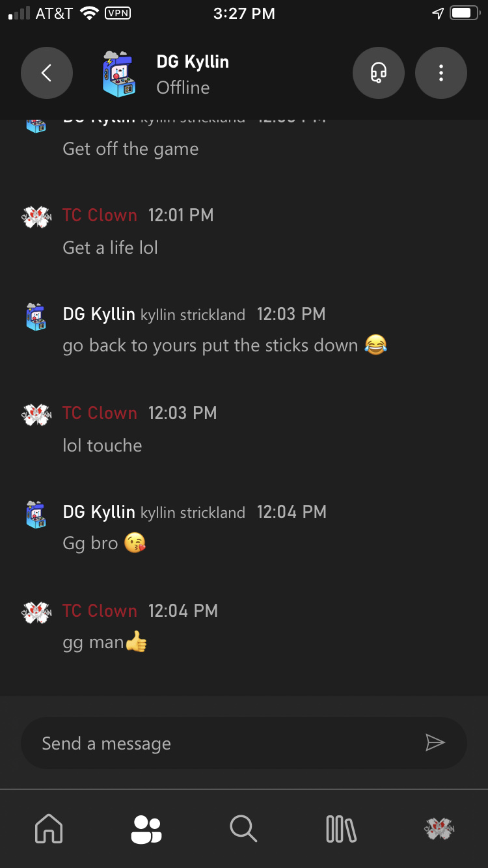Switch to the Social friends tab
Viewport: 488px width, 868px height.
coord(146,829)
